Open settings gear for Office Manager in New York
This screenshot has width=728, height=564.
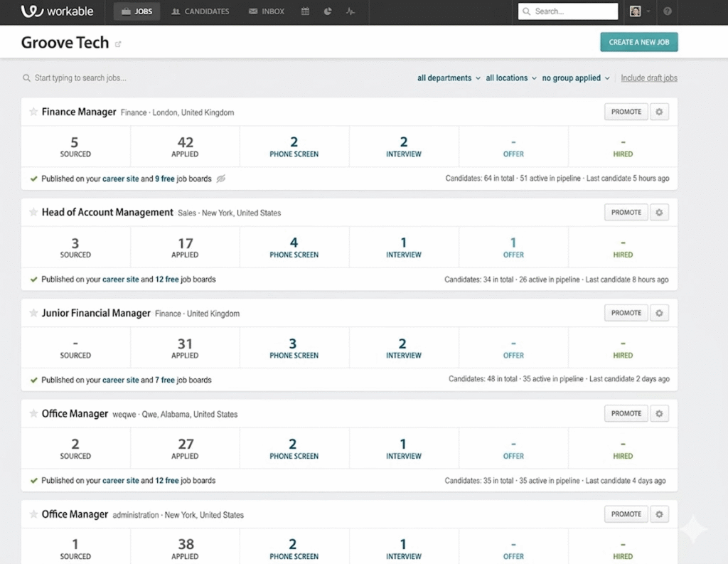[x=659, y=514]
